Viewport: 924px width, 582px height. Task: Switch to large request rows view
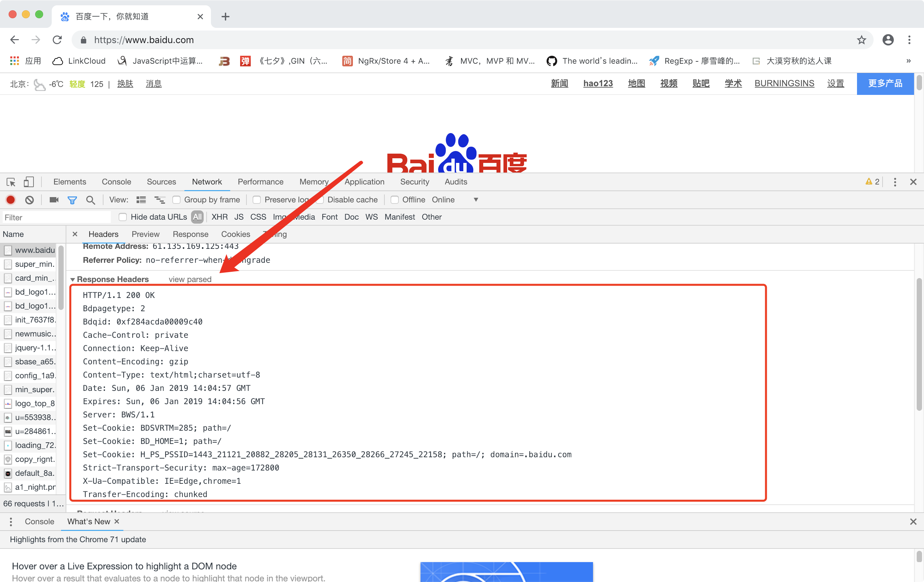(141, 200)
